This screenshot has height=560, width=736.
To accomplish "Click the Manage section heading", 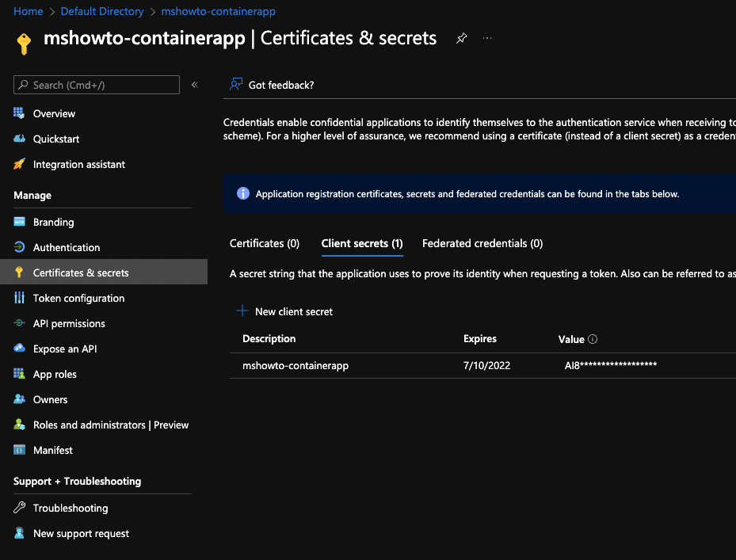I will (x=32, y=196).
